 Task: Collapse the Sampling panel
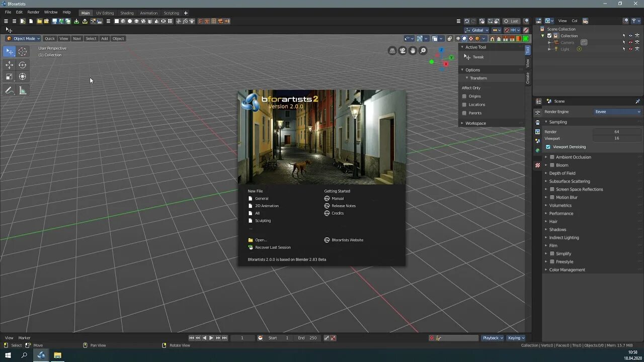click(x=558, y=122)
